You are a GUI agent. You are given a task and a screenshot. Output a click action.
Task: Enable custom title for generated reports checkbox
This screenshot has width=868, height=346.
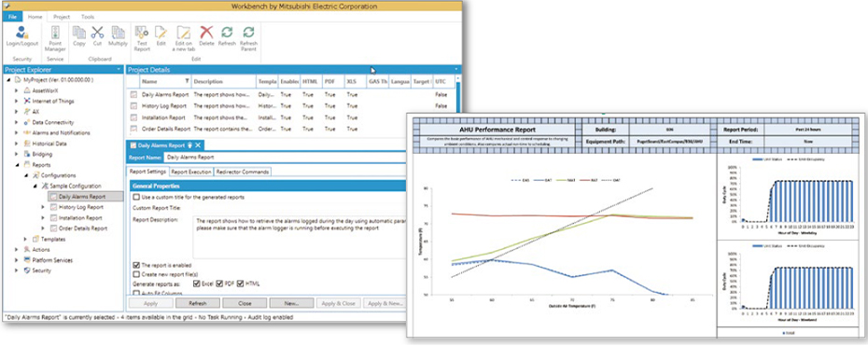point(136,197)
